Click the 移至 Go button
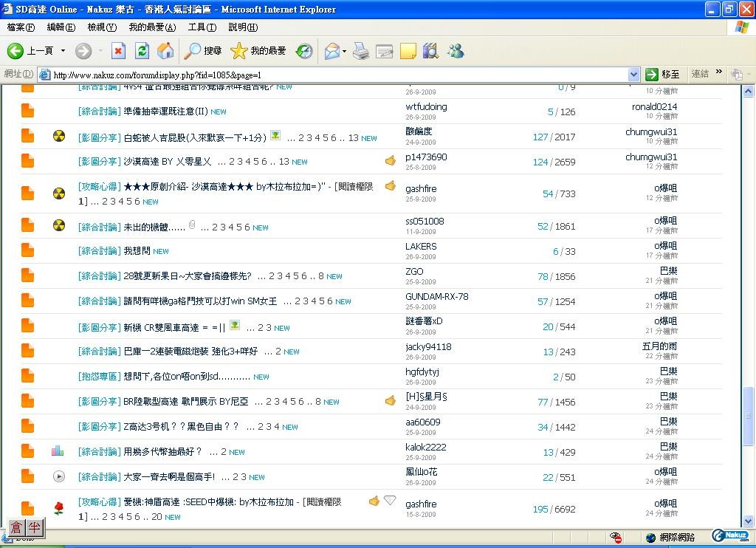This screenshot has height=548, width=756. pyautogui.click(x=662, y=75)
